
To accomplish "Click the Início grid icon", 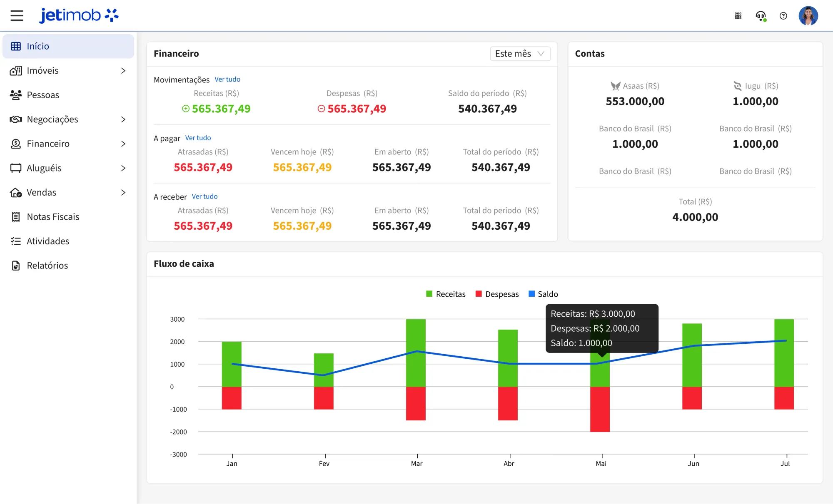I will tap(16, 46).
